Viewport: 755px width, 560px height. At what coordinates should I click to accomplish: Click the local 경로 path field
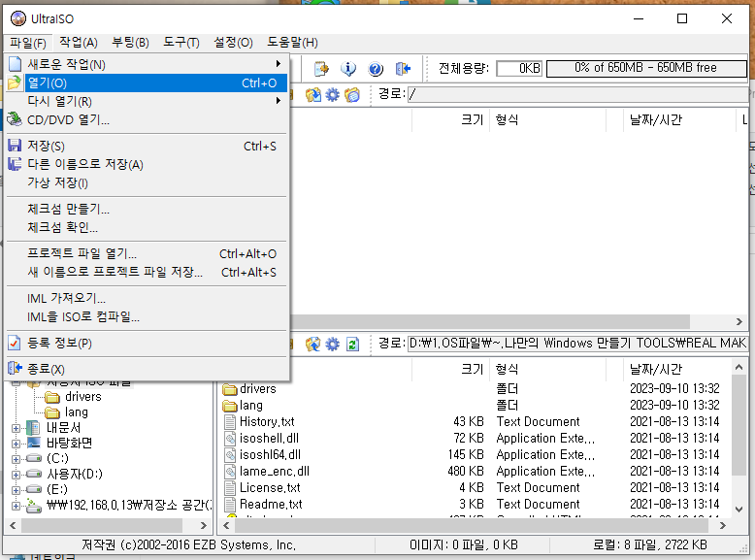pyautogui.click(x=577, y=344)
